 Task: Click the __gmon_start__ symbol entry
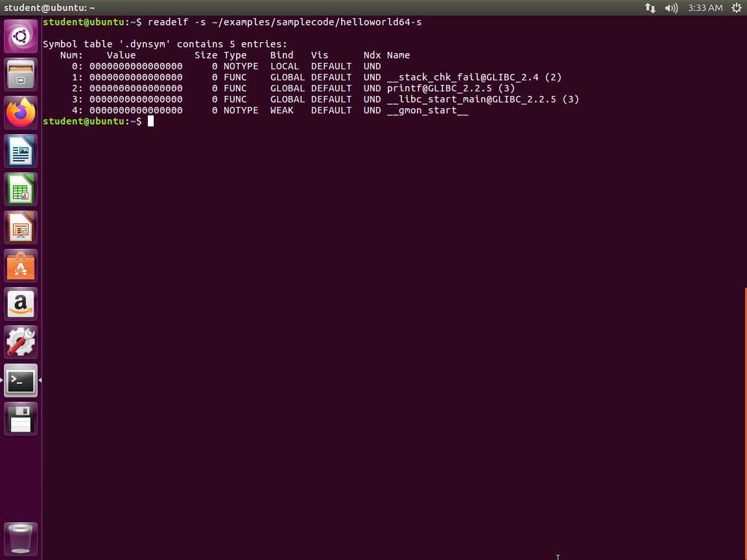click(x=427, y=110)
